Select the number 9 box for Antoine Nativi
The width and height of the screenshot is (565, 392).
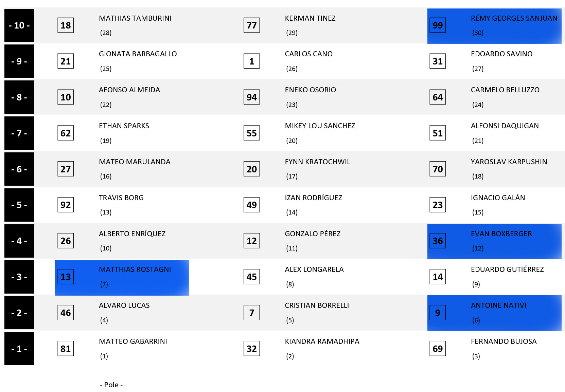[438, 313]
